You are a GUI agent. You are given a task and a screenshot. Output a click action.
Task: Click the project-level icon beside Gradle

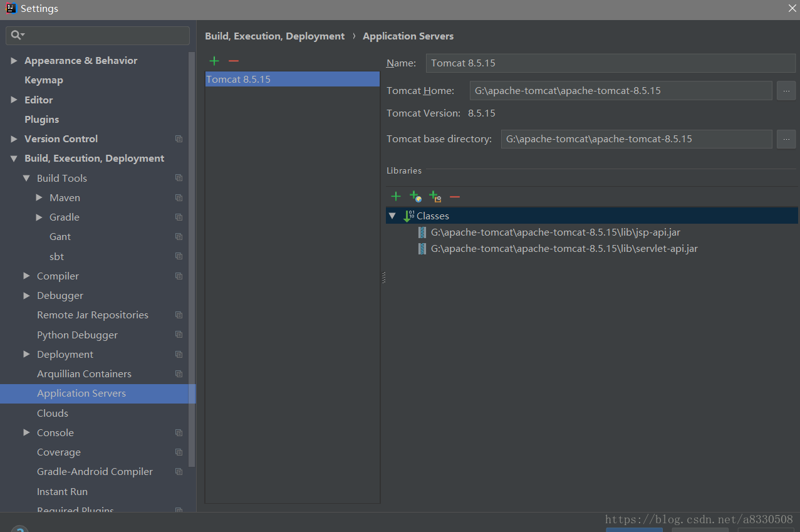point(179,217)
